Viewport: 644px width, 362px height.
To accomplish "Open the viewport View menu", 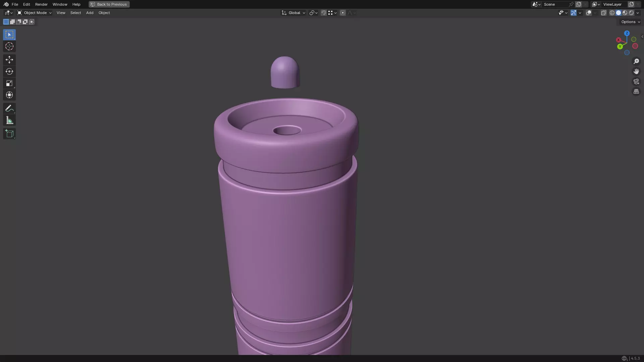I will (61, 13).
